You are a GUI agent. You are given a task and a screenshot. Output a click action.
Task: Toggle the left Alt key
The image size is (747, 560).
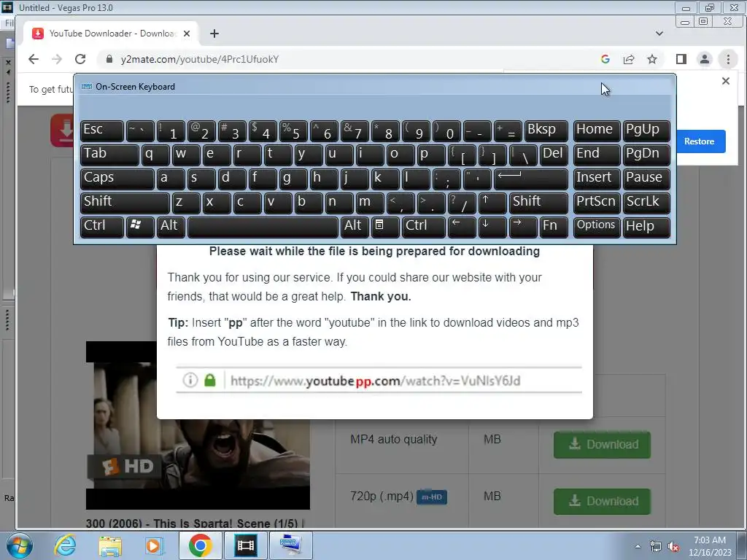click(171, 227)
